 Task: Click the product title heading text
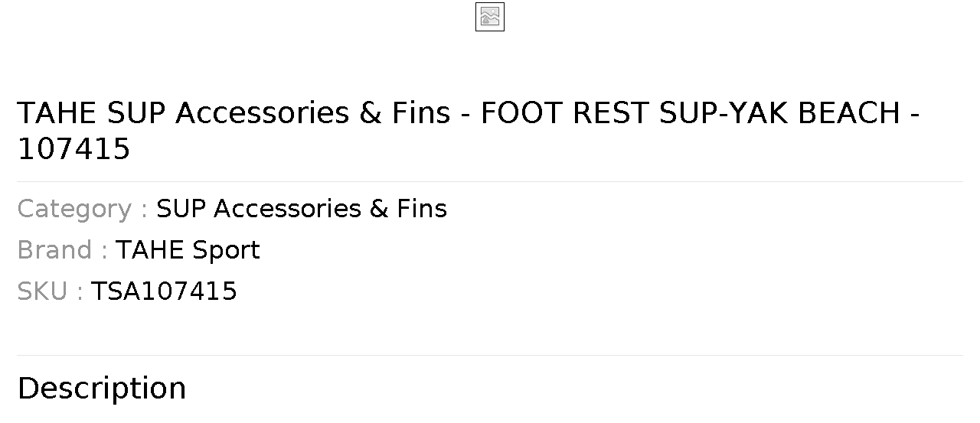pos(469,131)
